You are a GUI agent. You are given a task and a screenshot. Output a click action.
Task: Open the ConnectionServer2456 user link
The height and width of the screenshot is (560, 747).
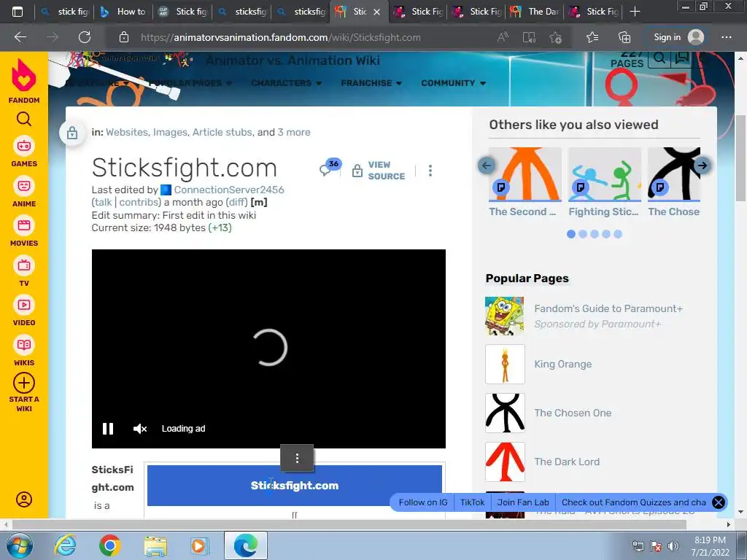point(228,190)
